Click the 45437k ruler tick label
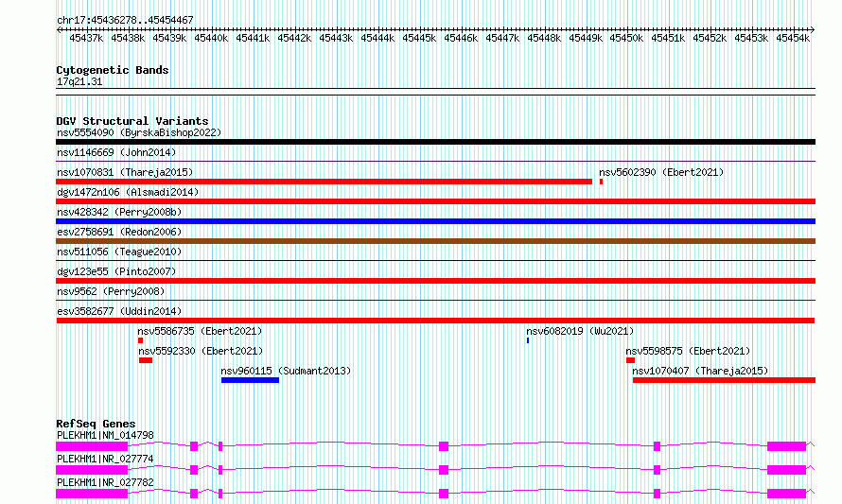The image size is (842, 504). click(x=86, y=38)
